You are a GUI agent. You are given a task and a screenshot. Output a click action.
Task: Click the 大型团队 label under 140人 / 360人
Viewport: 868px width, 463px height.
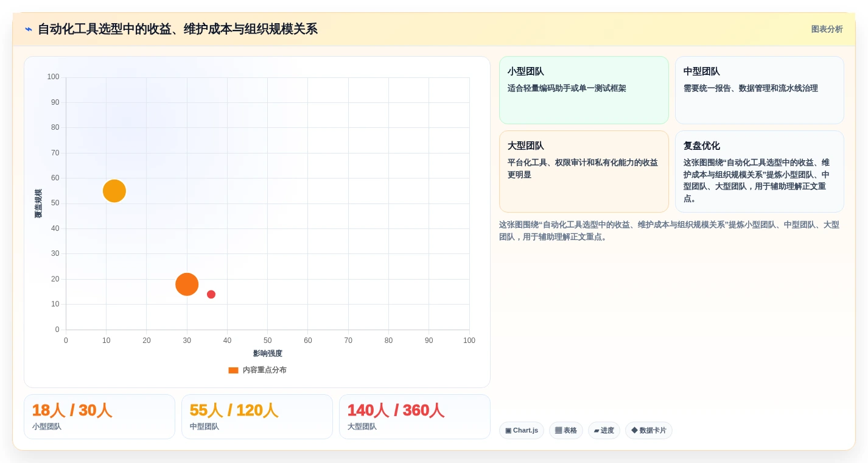pyautogui.click(x=362, y=426)
